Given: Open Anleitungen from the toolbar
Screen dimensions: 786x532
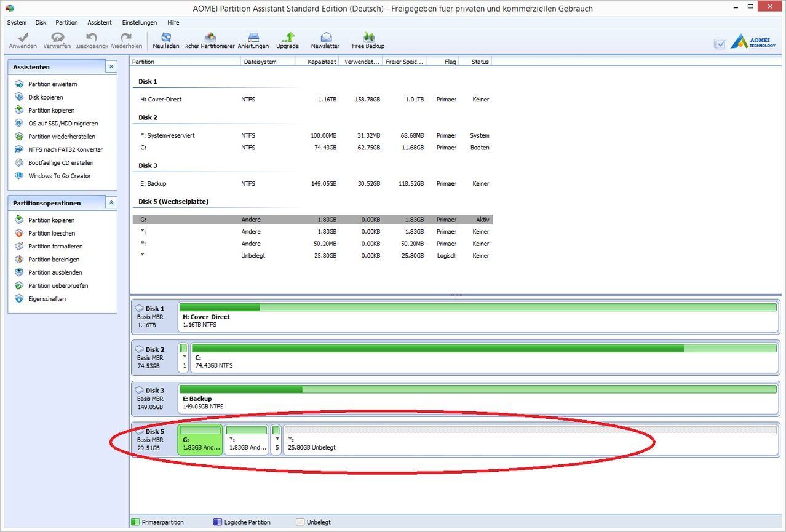Looking at the screenshot, I should click(x=253, y=41).
